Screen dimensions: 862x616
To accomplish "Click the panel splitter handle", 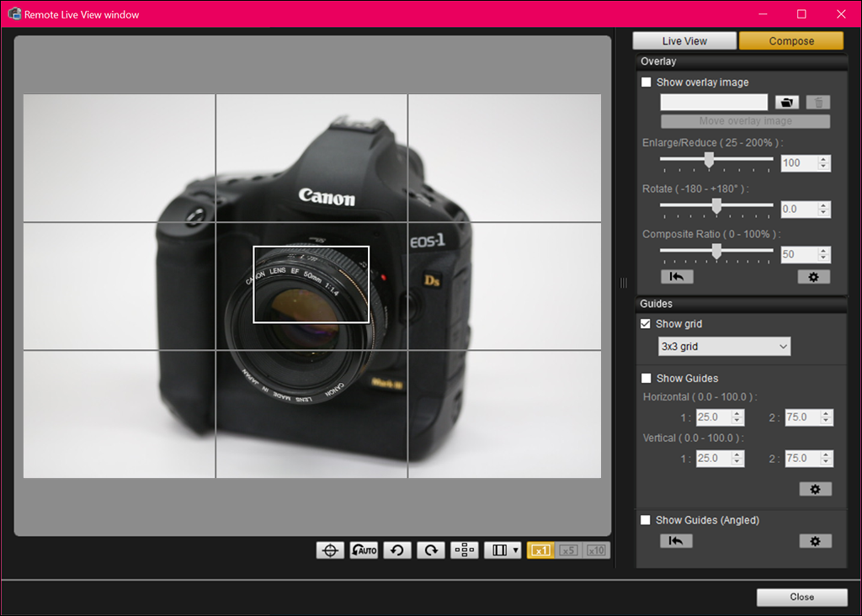I will [624, 283].
